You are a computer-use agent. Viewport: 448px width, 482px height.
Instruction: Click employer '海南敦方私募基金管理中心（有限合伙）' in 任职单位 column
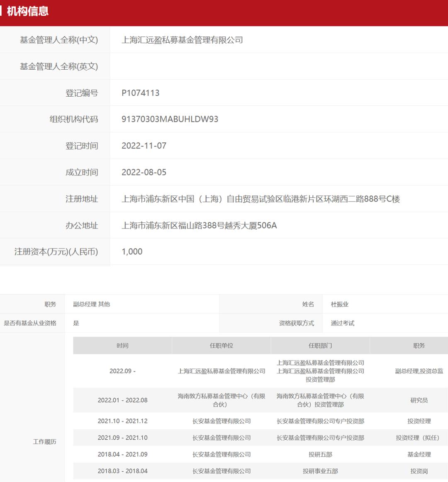point(222,400)
